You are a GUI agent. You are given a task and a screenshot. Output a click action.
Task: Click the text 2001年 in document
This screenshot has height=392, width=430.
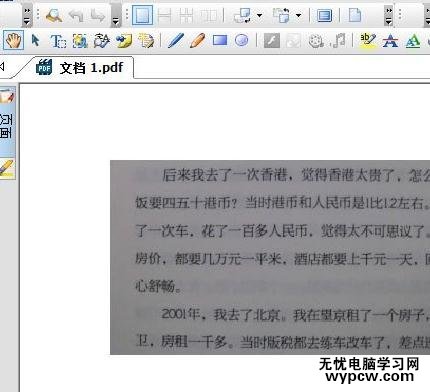181,314
